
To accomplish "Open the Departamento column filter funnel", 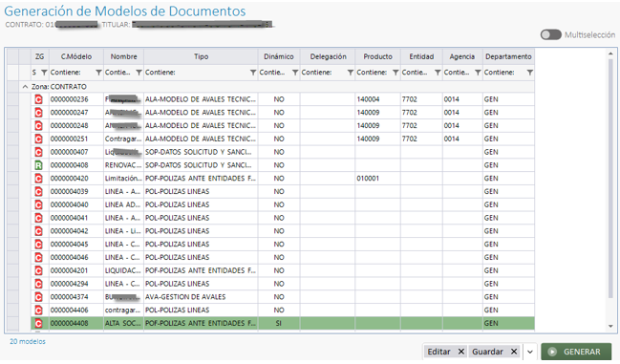I will click(x=530, y=73).
